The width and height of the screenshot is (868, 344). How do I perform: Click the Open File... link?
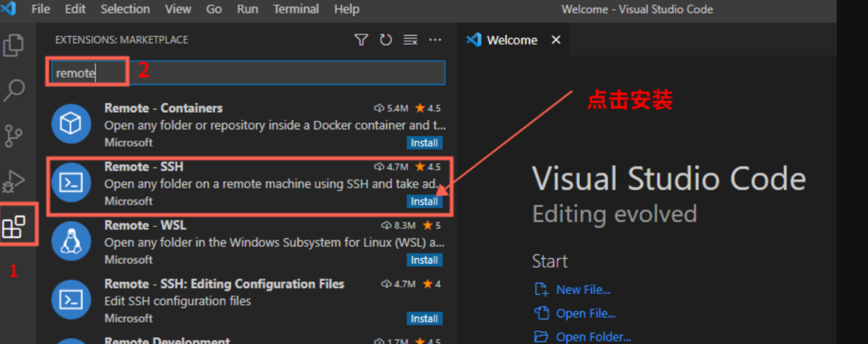[x=585, y=313]
